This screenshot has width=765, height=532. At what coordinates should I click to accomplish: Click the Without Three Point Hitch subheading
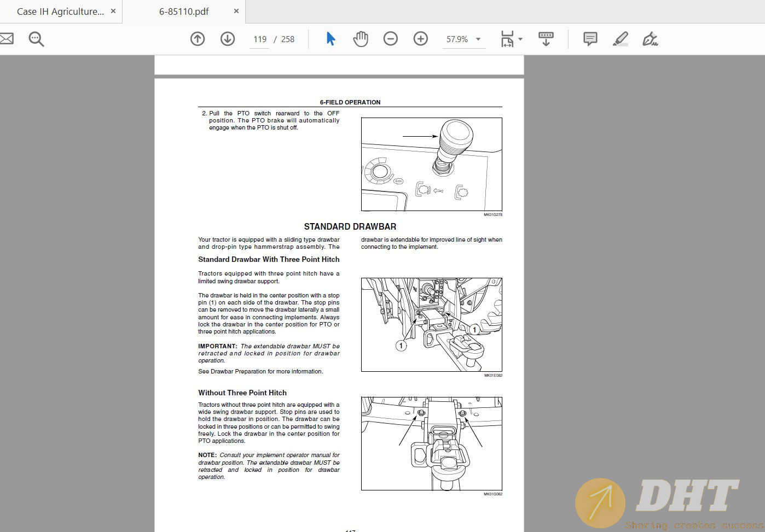point(242,393)
